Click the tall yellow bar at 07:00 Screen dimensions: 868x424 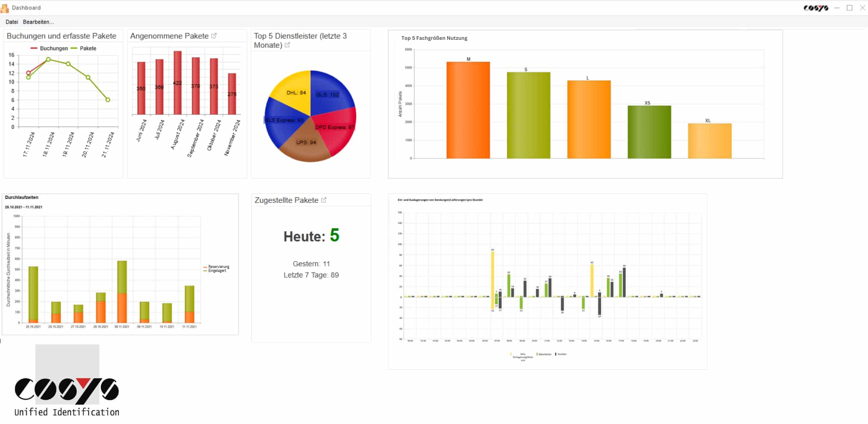tap(492, 274)
